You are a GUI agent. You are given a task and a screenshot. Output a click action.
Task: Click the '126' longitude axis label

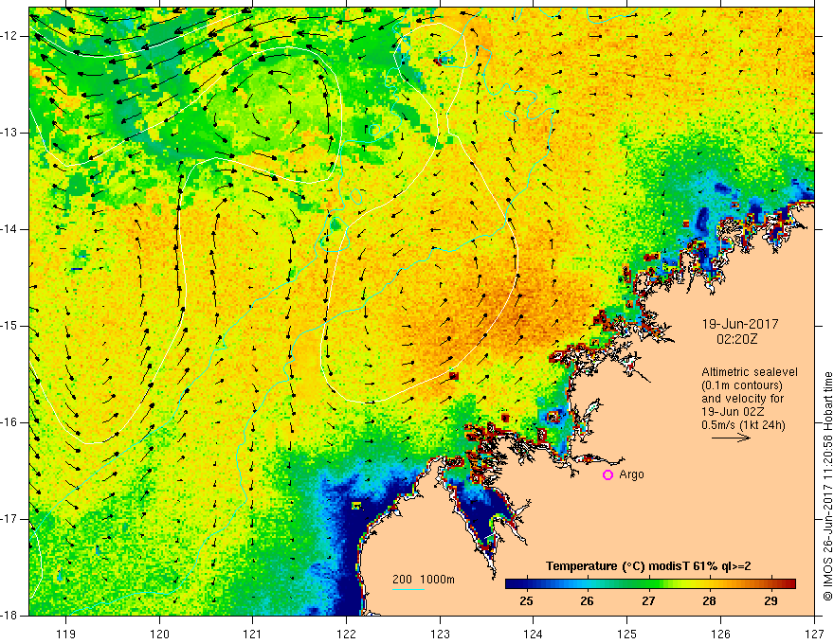tap(720, 635)
